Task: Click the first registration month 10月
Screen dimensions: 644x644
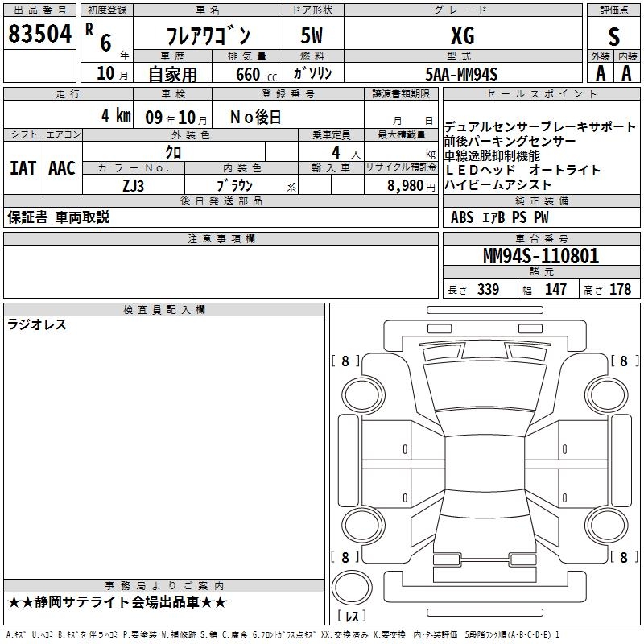Action: click(113, 73)
